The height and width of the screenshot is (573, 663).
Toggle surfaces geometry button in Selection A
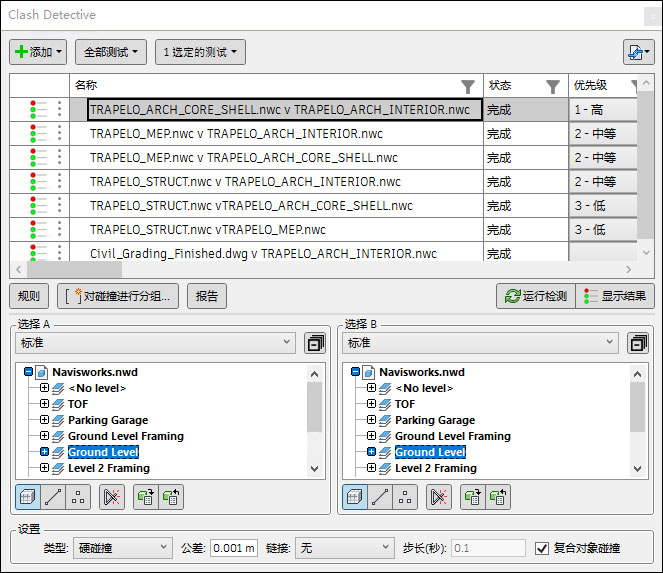(x=28, y=497)
